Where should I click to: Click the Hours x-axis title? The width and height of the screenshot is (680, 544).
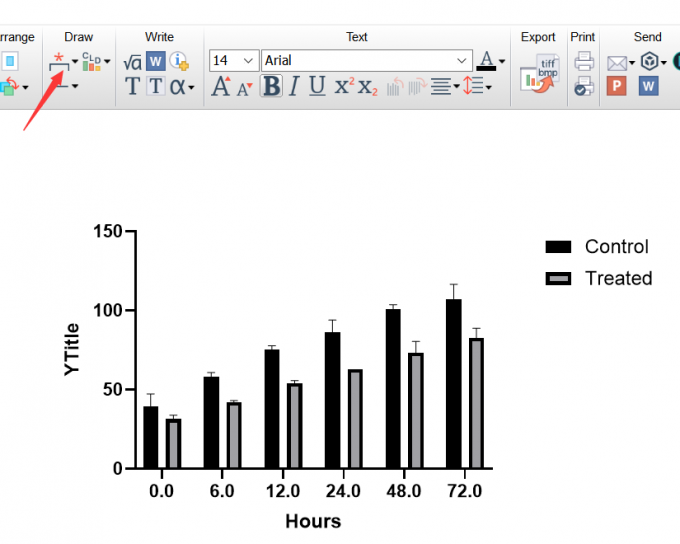point(313,521)
